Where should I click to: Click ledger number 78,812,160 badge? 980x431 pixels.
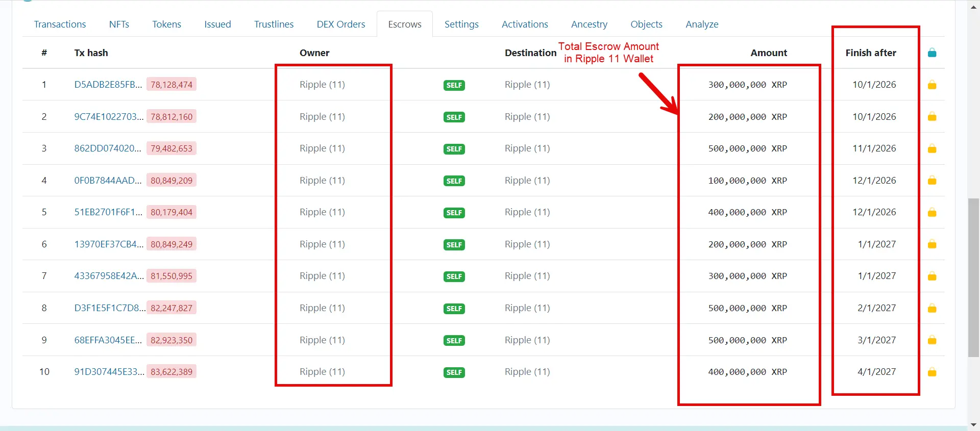(171, 117)
